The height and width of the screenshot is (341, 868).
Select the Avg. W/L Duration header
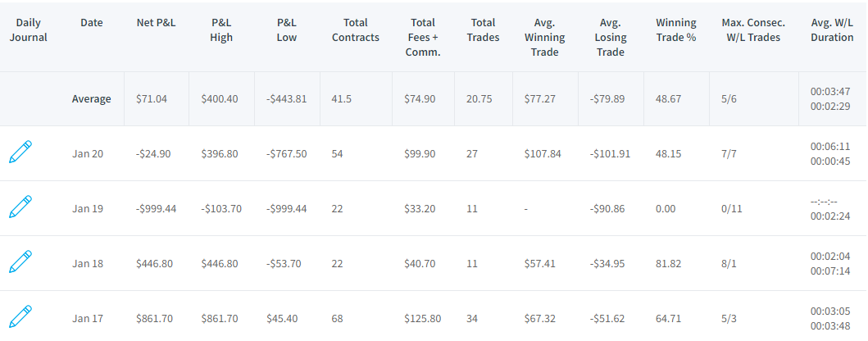point(832,30)
